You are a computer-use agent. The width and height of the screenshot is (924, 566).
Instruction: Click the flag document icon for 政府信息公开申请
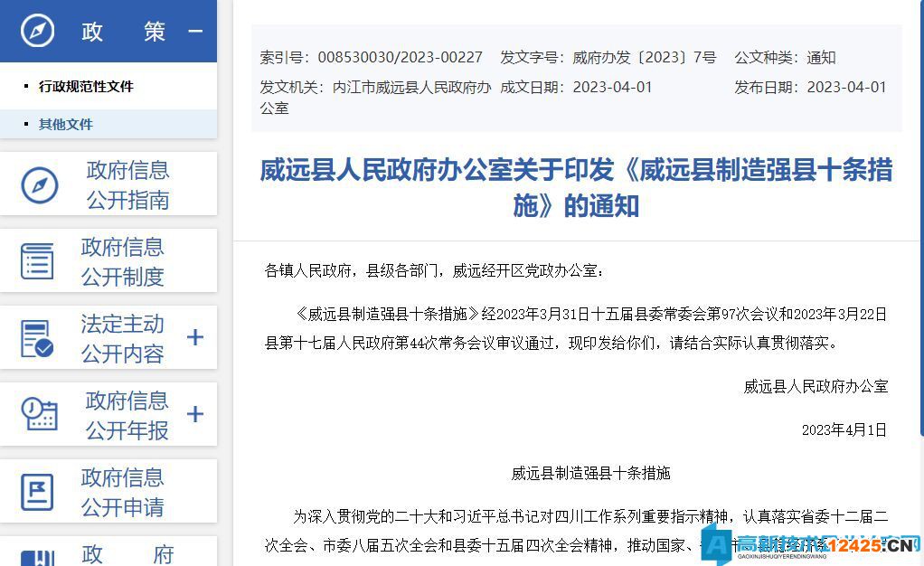pyautogui.click(x=37, y=492)
